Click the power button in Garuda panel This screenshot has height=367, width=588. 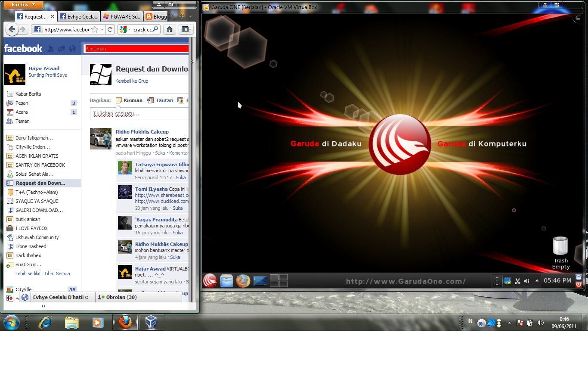(x=579, y=284)
